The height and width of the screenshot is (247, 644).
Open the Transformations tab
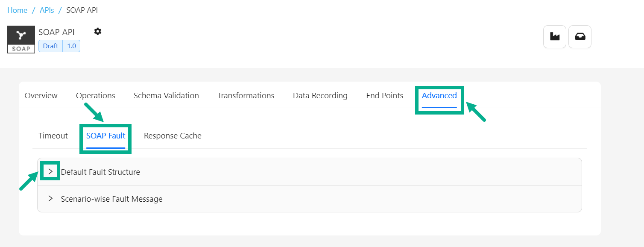pos(246,96)
